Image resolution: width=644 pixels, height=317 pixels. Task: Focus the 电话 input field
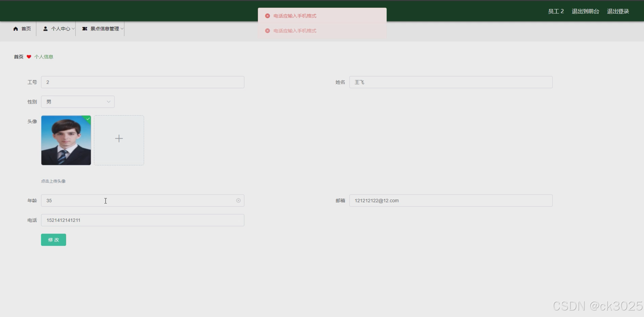(x=143, y=220)
